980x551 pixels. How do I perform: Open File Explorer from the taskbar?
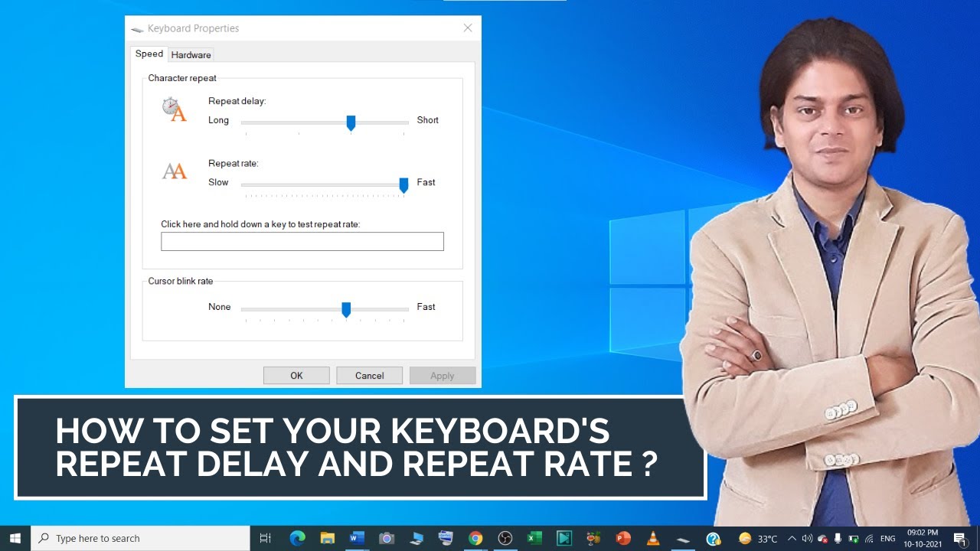pyautogui.click(x=328, y=538)
